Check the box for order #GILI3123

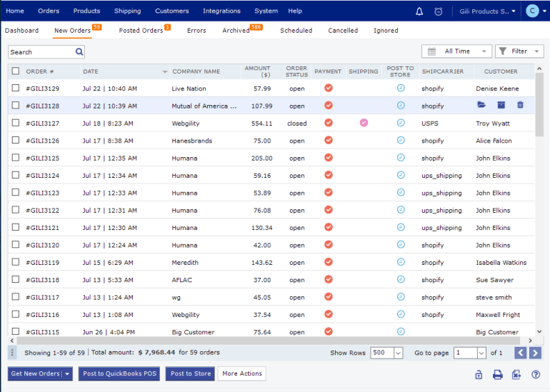click(16, 192)
